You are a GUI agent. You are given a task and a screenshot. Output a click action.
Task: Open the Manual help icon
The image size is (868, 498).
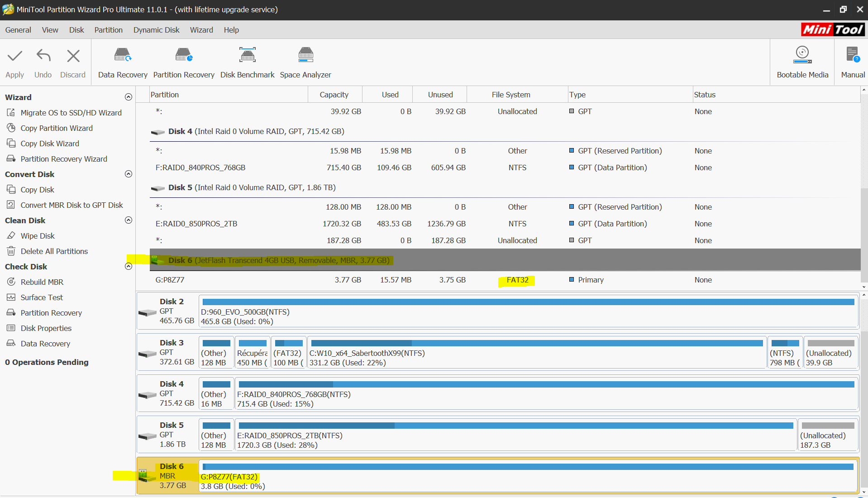click(853, 55)
